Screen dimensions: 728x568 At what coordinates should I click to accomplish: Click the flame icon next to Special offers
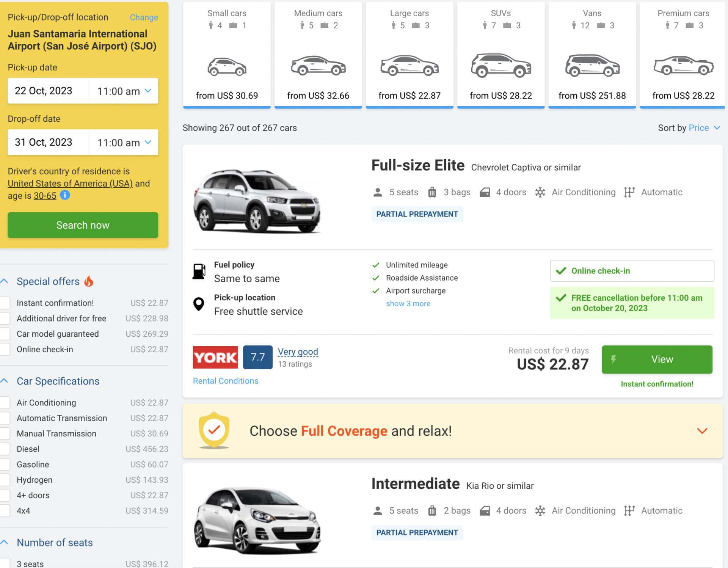(x=89, y=281)
